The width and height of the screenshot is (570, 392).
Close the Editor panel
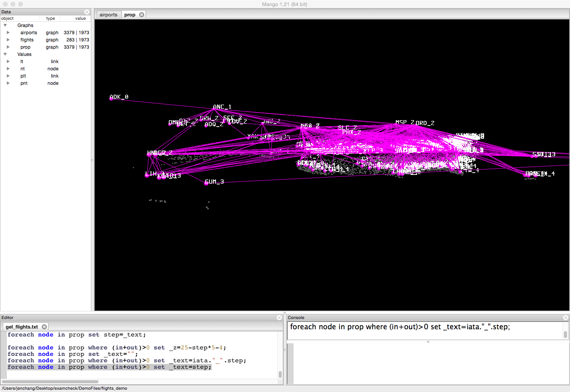pos(279,317)
